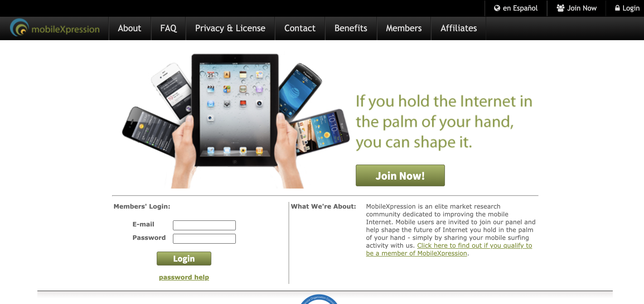Viewport: 644px width, 304px height.
Task: Select the FAQ navigation tab
Action: tap(168, 28)
